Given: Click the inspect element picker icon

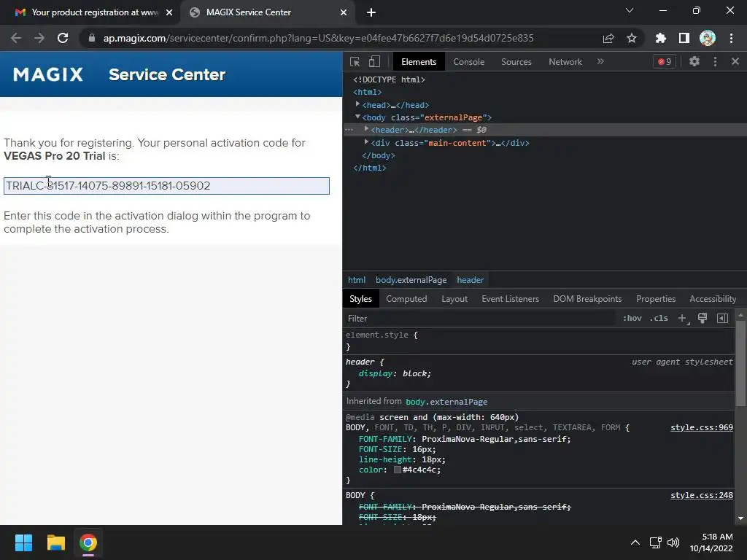Looking at the screenshot, I should click(x=355, y=62).
